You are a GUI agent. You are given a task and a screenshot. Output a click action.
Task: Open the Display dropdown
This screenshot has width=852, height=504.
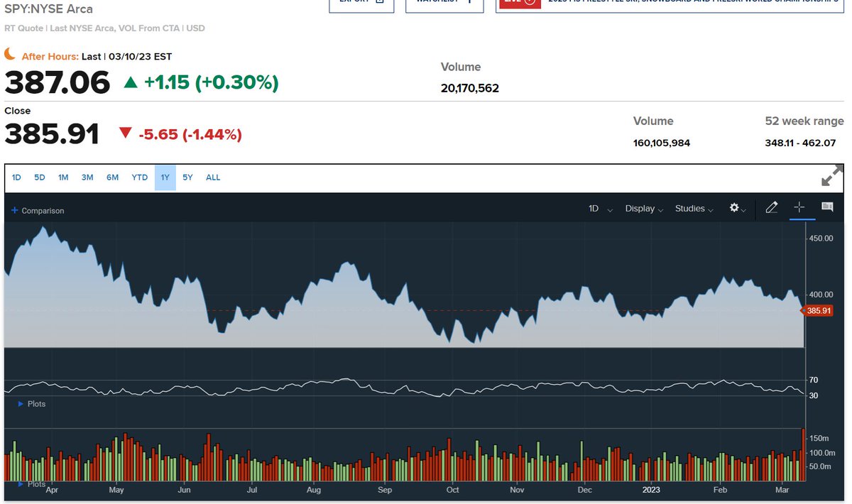pos(644,209)
